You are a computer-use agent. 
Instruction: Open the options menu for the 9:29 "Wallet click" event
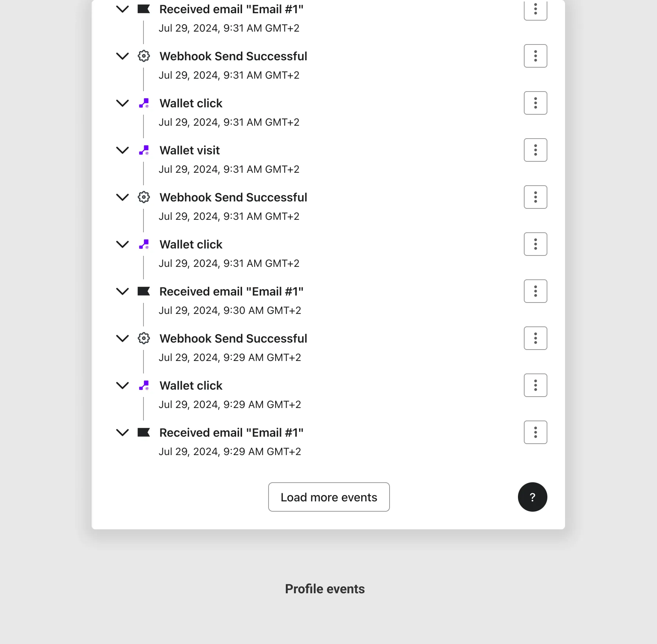(x=535, y=385)
